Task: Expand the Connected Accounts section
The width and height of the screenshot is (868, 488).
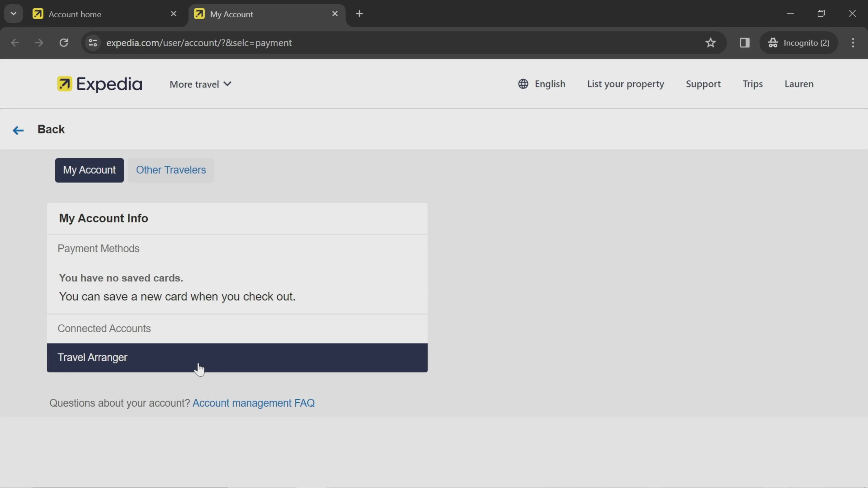Action: 237,328
